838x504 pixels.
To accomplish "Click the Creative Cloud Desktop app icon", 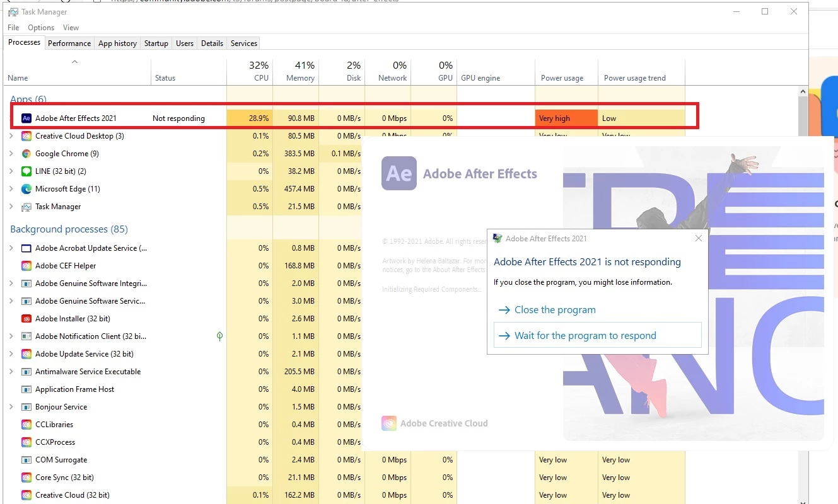I will (26, 136).
